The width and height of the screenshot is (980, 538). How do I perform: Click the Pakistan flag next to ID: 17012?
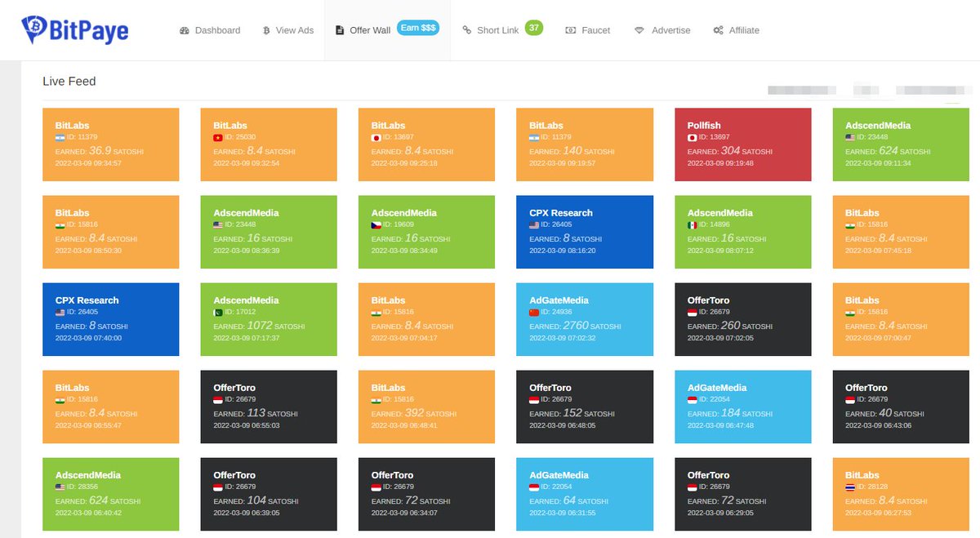click(218, 312)
